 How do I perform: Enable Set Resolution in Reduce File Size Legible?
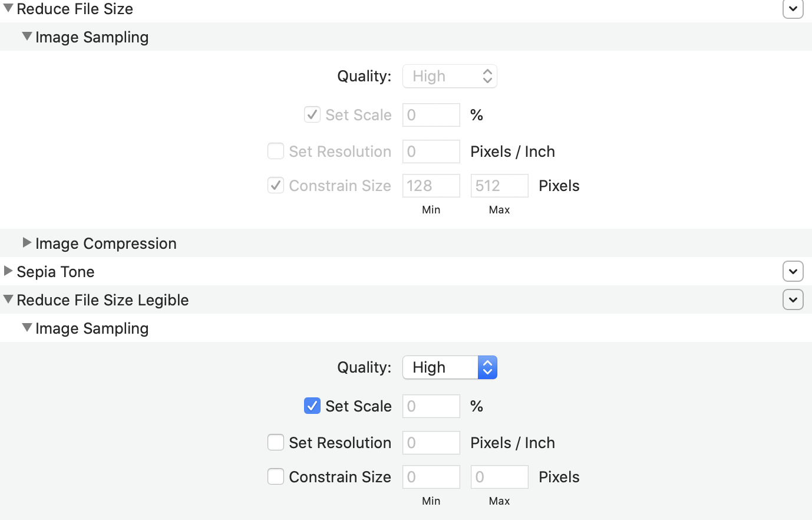(276, 442)
